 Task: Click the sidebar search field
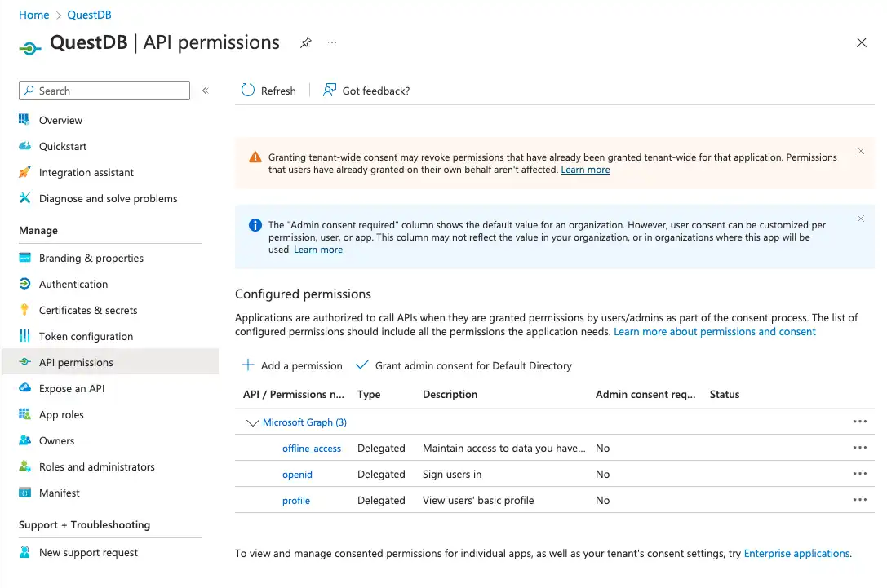point(104,91)
